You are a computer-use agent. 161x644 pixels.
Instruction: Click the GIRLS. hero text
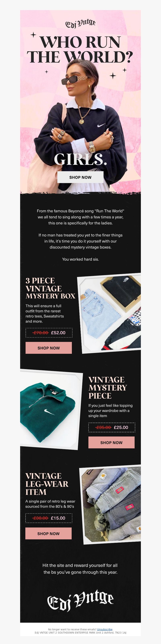80,159
